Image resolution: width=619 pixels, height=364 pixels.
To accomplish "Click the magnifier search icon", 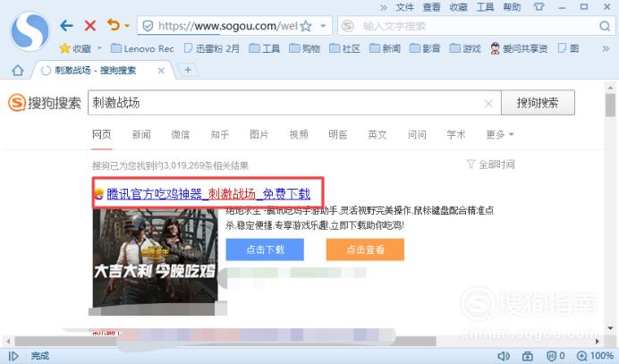I will (605, 26).
